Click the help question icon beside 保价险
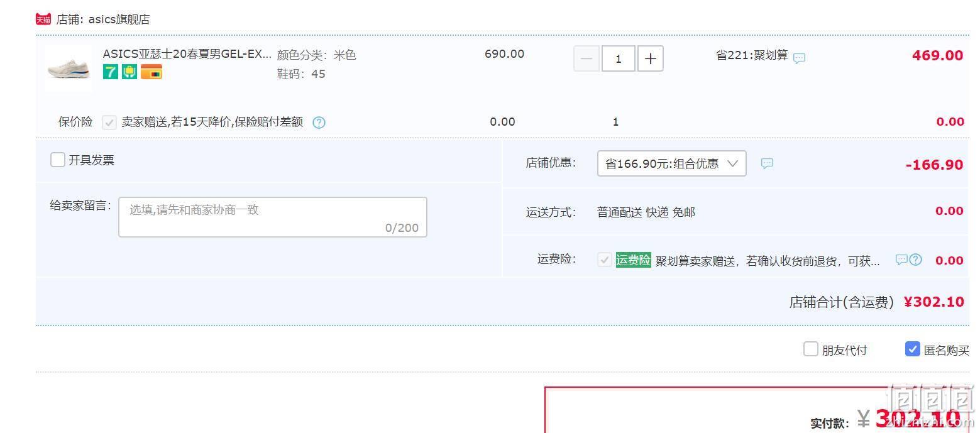Image resolution: width=980 pixels, height=433 pixels. point(319,123)
